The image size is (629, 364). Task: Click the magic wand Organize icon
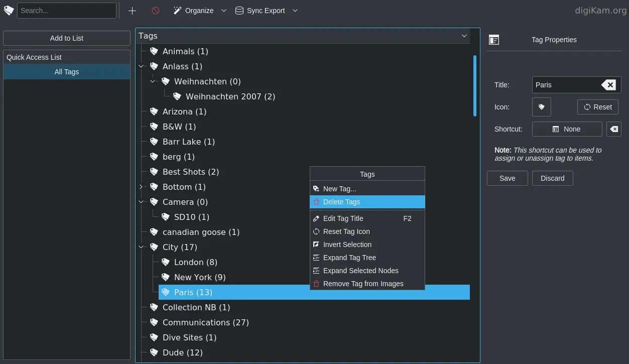pos(177,10)
